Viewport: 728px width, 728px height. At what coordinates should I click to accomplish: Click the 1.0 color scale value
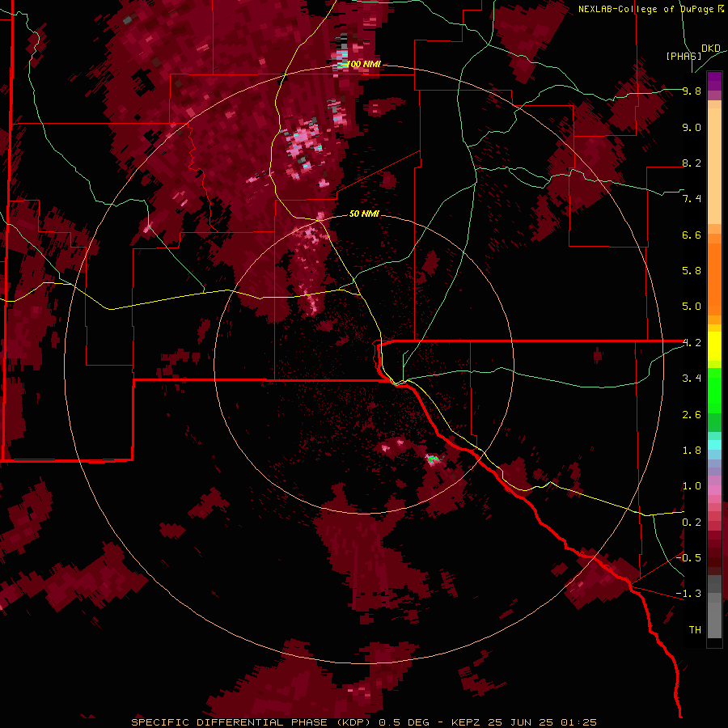(x=692, y=486)
